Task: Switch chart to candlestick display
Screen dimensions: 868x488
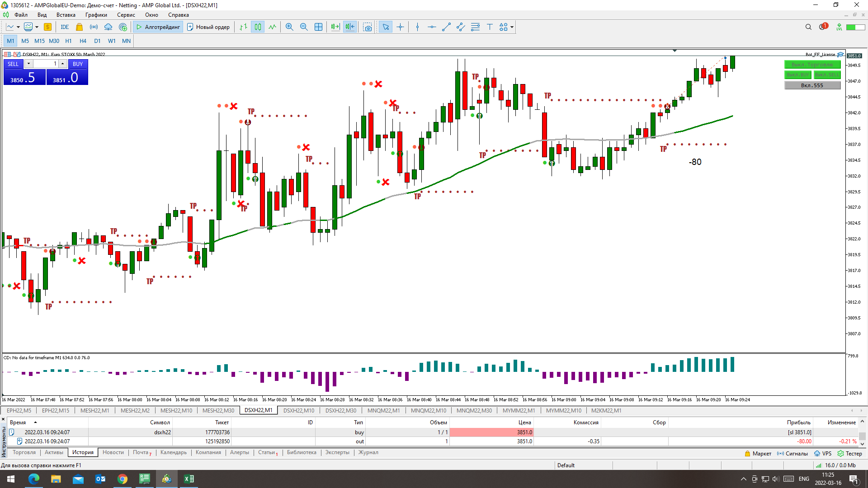Action: click(x=258, y=27)
